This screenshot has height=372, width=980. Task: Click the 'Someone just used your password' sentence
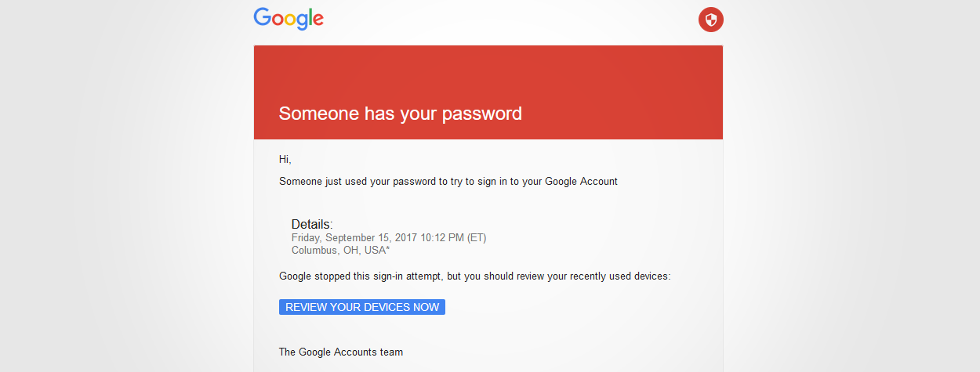tap(448, 182)
